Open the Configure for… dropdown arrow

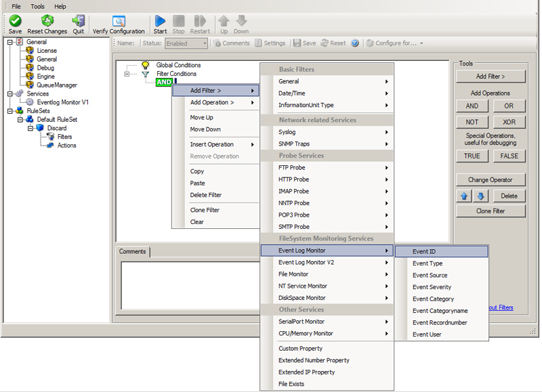click(421, 43)
